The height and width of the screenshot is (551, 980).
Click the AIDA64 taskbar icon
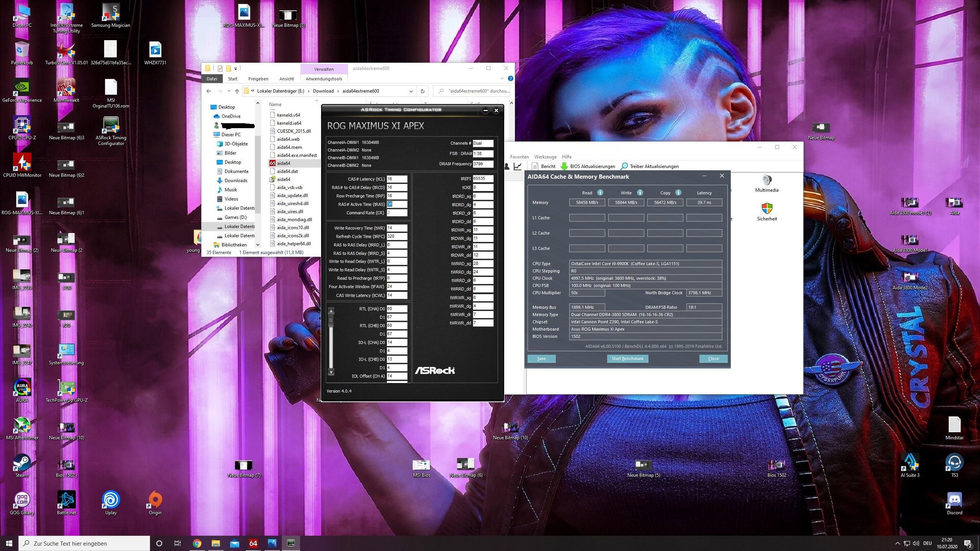253,543
